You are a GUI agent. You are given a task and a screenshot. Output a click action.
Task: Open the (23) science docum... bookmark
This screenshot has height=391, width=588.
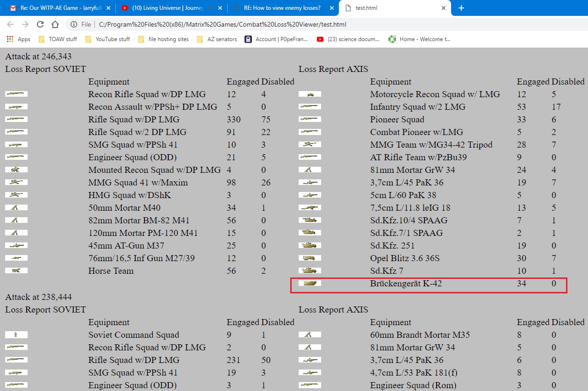coord(348,39)
